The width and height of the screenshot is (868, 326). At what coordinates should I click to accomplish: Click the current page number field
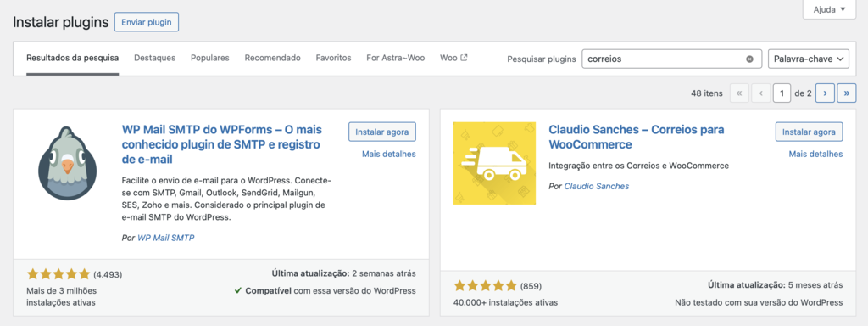pos(782,93)
